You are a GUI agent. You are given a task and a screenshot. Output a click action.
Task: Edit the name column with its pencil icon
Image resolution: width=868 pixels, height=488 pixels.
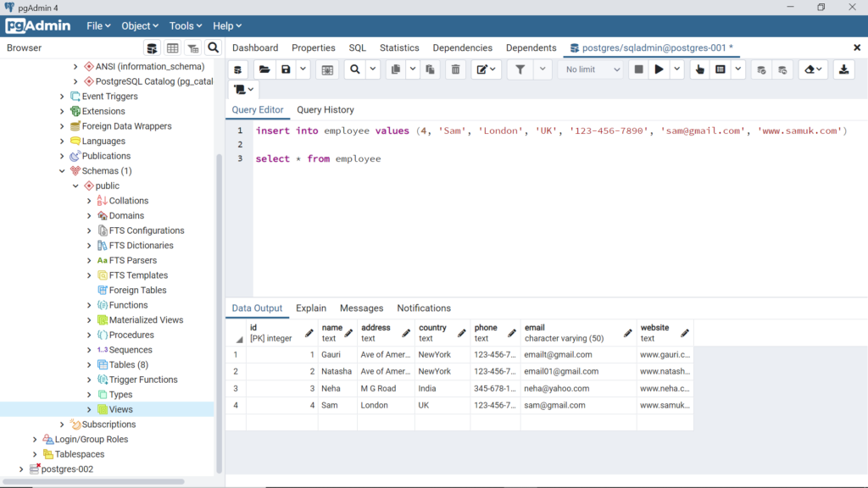click(x=348, y=333)
